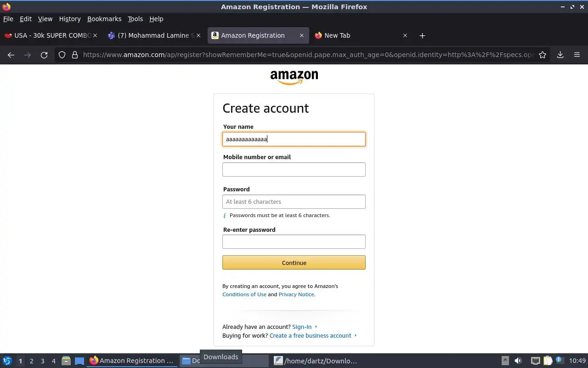Switch to workspace 1 in taskbar
This screenshot has height=368, width=588.
(20, 361)
